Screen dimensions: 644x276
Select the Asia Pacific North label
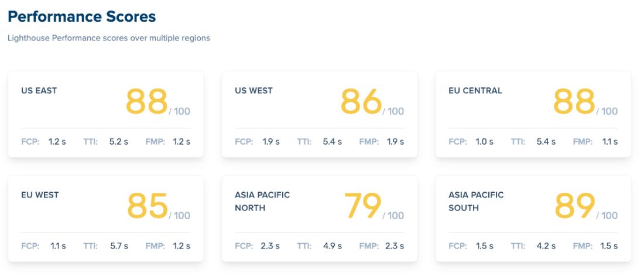click(262, 201)
